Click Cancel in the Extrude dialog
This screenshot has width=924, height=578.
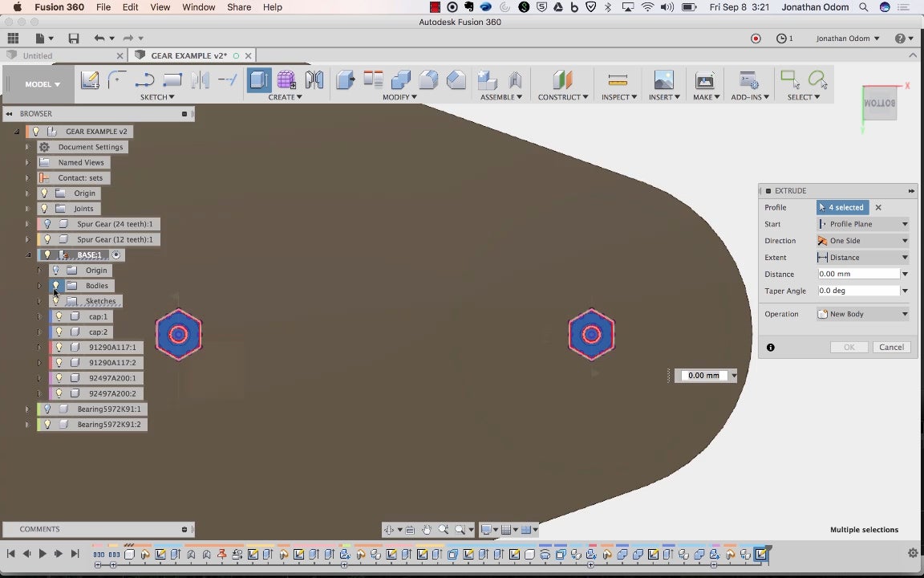(891, 348)
